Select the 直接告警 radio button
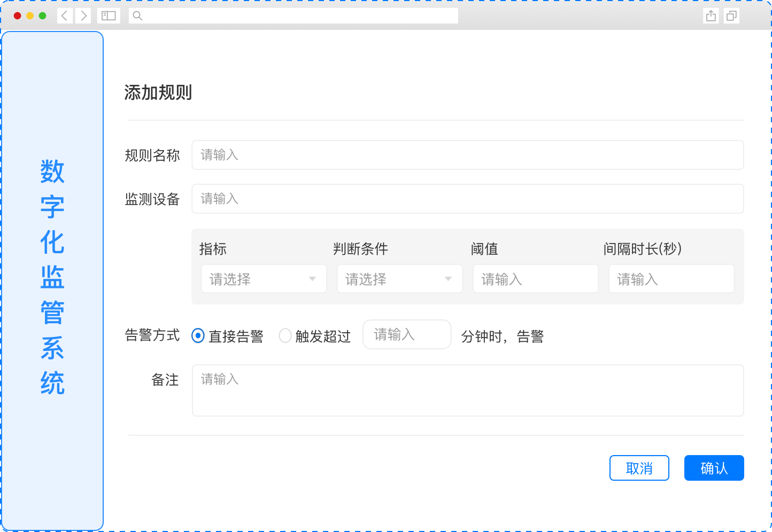Screen dimensions: 772x532 point(198,335)
